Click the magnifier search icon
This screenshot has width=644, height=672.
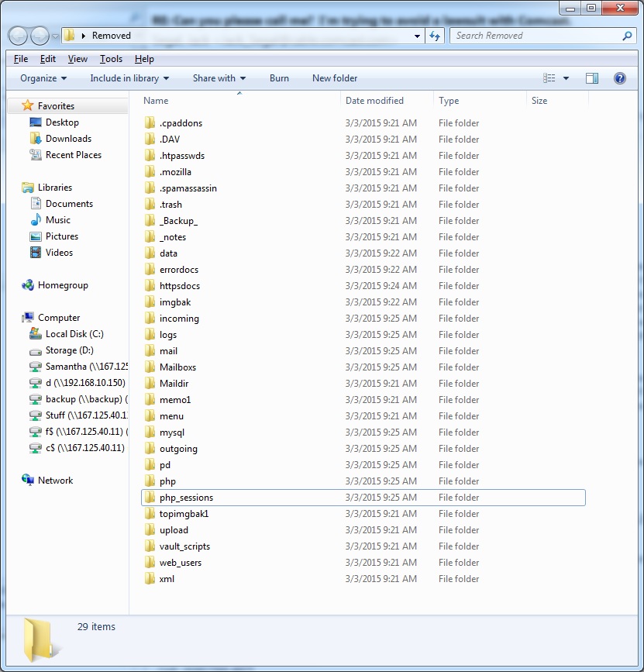tap(627, 36)
